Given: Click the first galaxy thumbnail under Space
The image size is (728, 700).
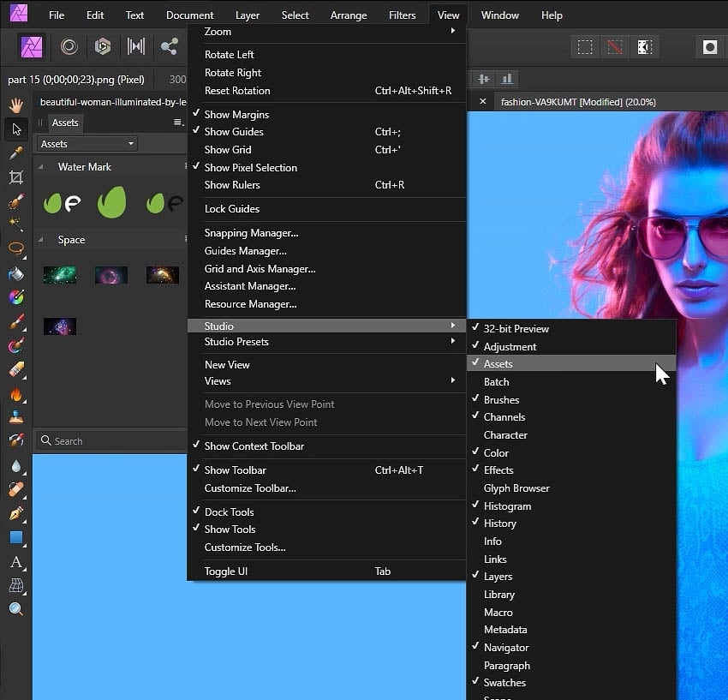Looking at the screenshot, I should click(x=59, y=276).
